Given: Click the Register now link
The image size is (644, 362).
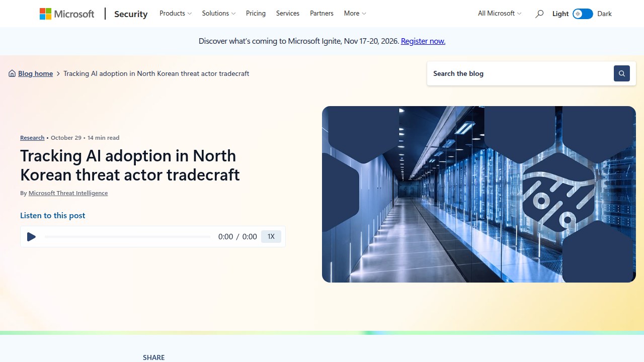Looking at the screenshot, I should click(x=423, y=41).
